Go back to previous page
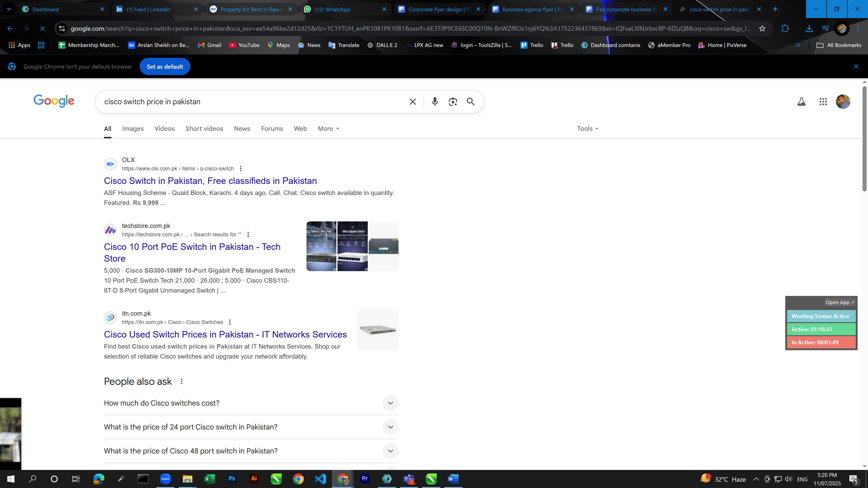 click(10, 28)
